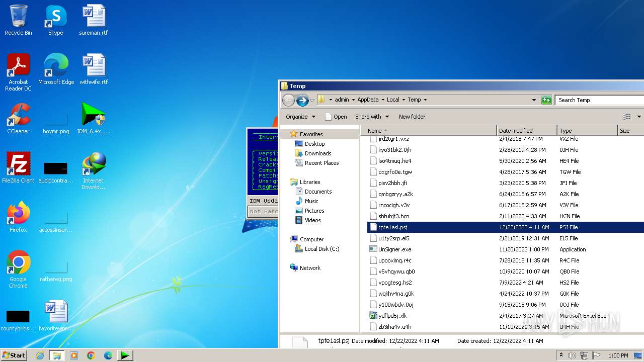
Task: Launch Google Chrome desktop shortcut
Action: point(18,269)
